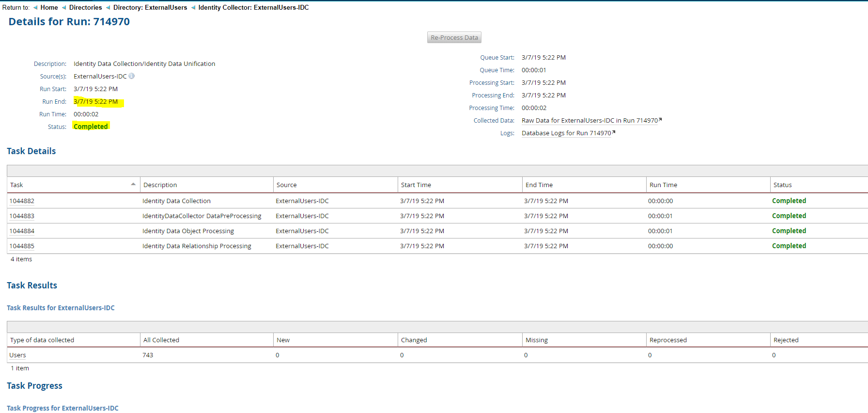Click the Task column sort arrow
Image resolution: width=868 pixels, height=413 pixels.
point(133,184)
